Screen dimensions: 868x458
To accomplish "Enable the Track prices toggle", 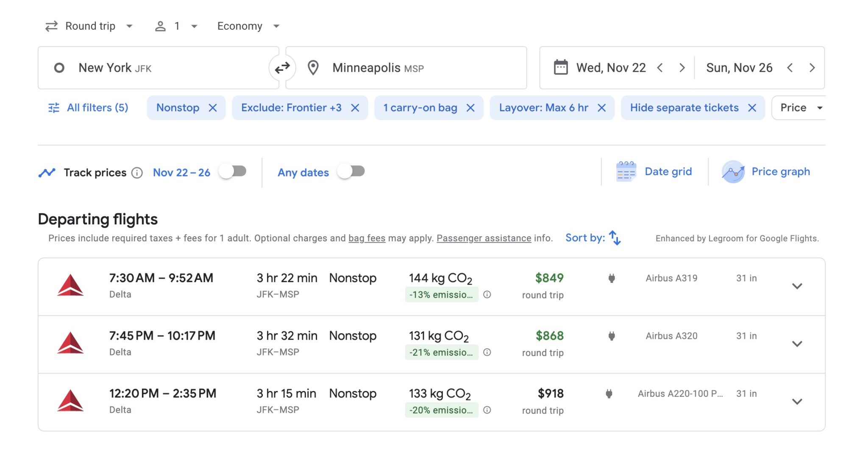I will pos(232,172).
